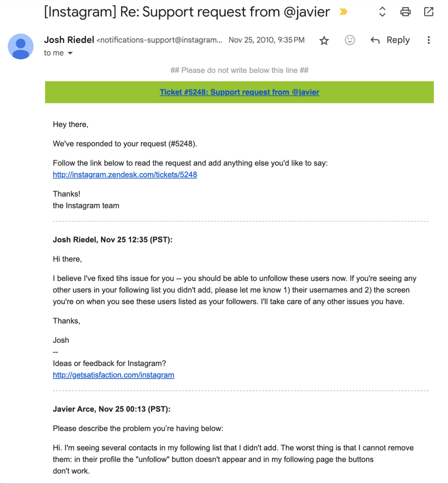Open email in a new window
The height and width of the screenshot is (484, 448).
coord(428,12)
